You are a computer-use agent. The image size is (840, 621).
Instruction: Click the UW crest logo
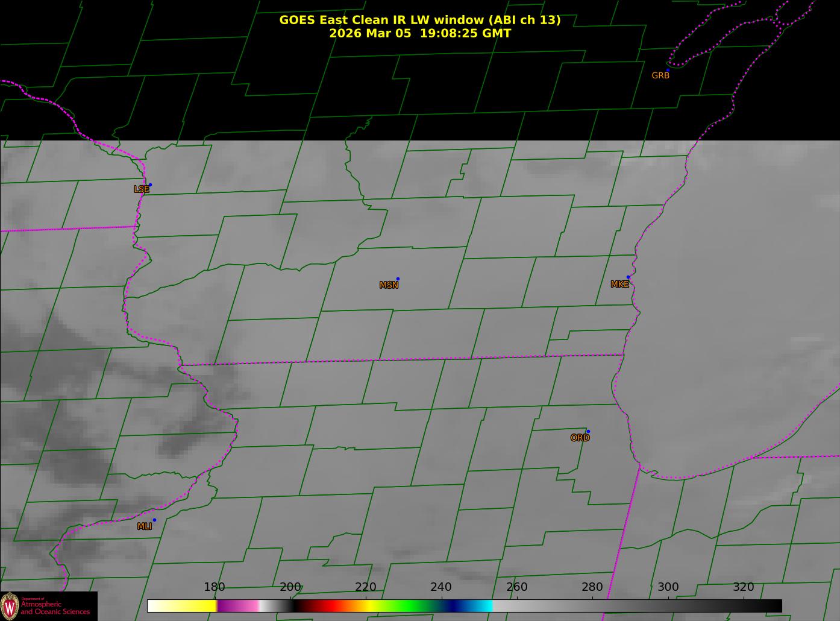click(10, 605)
